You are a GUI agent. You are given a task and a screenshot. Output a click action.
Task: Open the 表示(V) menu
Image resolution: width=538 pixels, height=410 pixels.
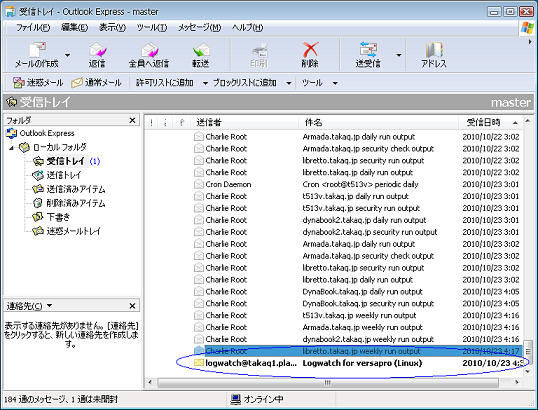[113, 27]
